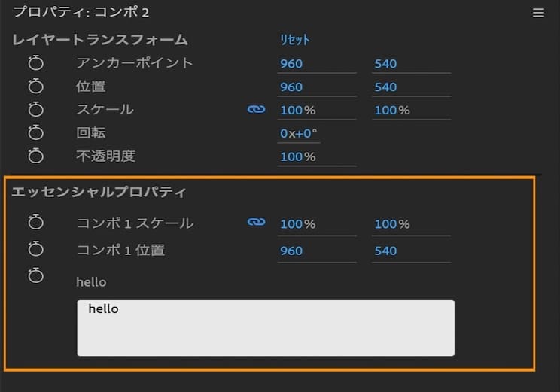The height and width of the screenshot is (392, 560).
Task: Enable the Scale (スケール) stopwatch
Action: click(x=36, y=110)
